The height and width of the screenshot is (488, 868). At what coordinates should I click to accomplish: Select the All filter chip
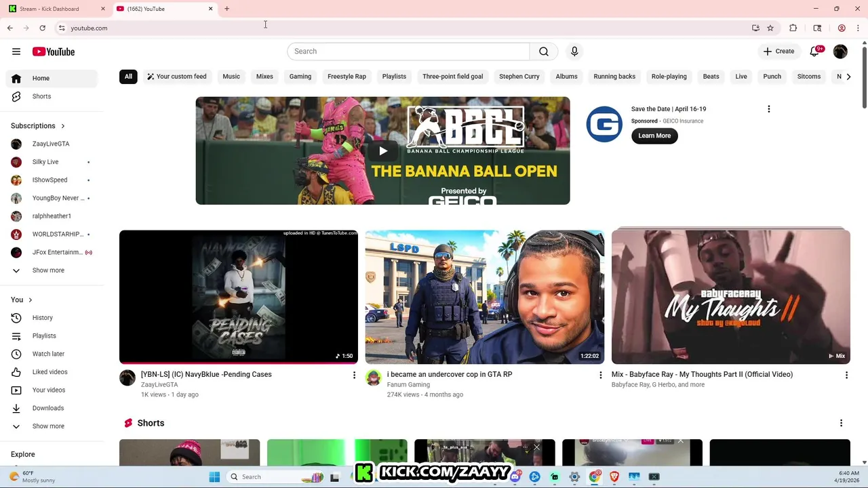128,77
